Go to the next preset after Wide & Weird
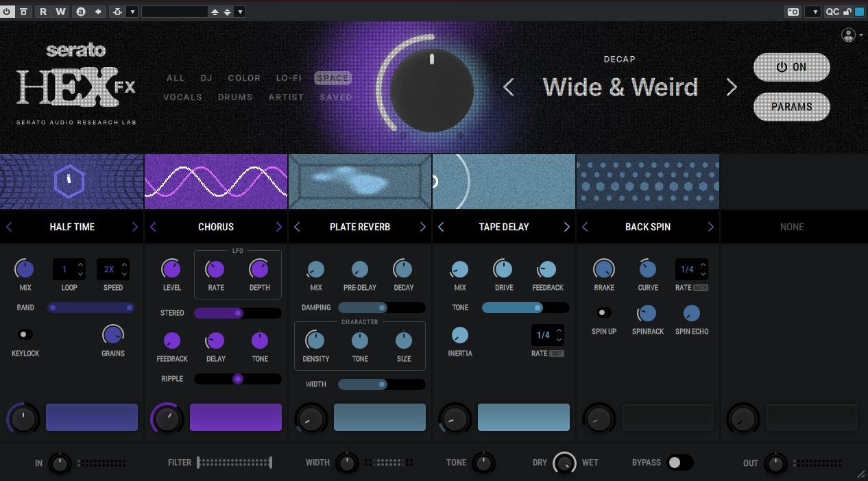 click(x=732, y=88)
